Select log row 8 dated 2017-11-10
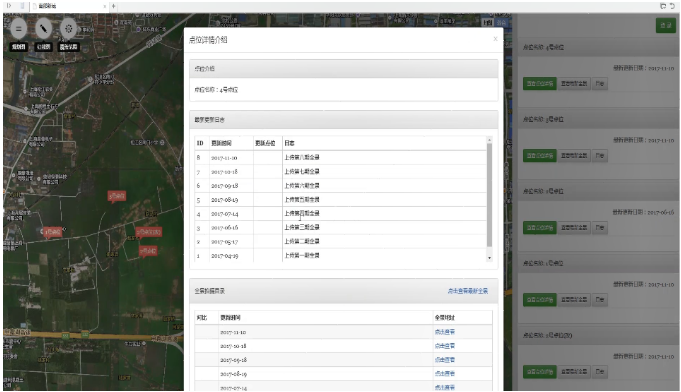The width and height of the screenshot is (681, 392). [x=341, y=158]
